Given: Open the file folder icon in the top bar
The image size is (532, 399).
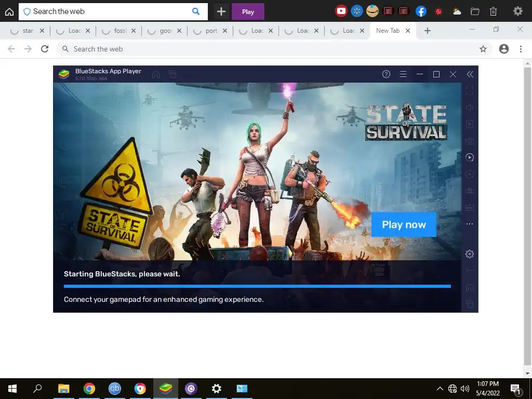Looking at the screenshot, I should pos(475,11).
